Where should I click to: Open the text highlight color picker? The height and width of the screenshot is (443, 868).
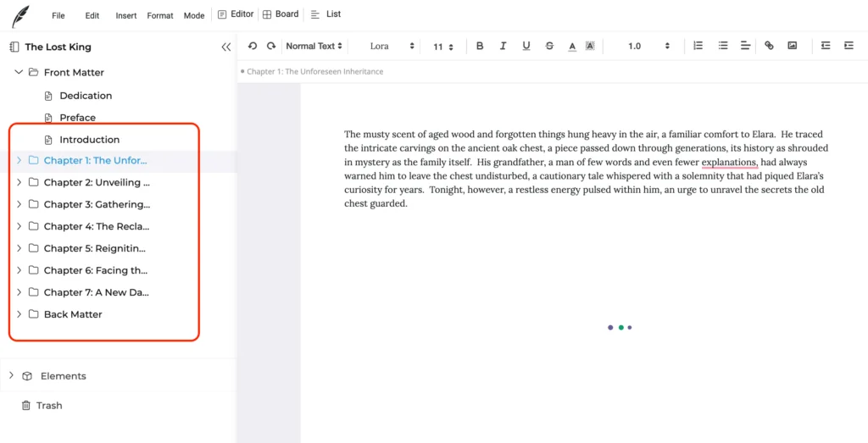coord(590,47)
